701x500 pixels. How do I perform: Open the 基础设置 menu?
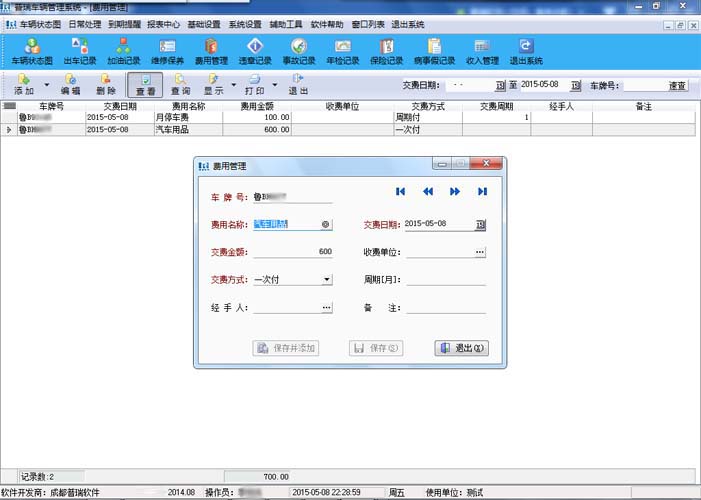[204, 25]
